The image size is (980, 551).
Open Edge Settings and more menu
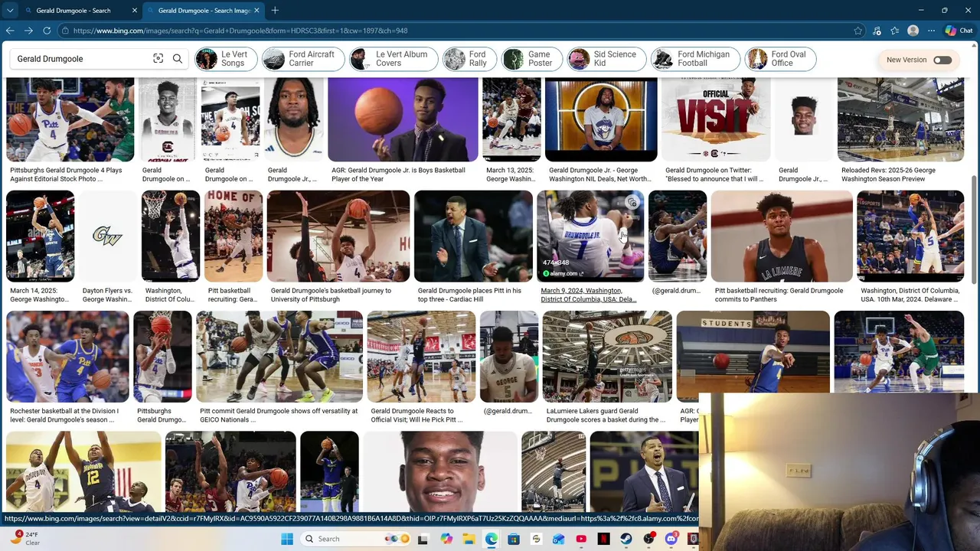(931, 31)
